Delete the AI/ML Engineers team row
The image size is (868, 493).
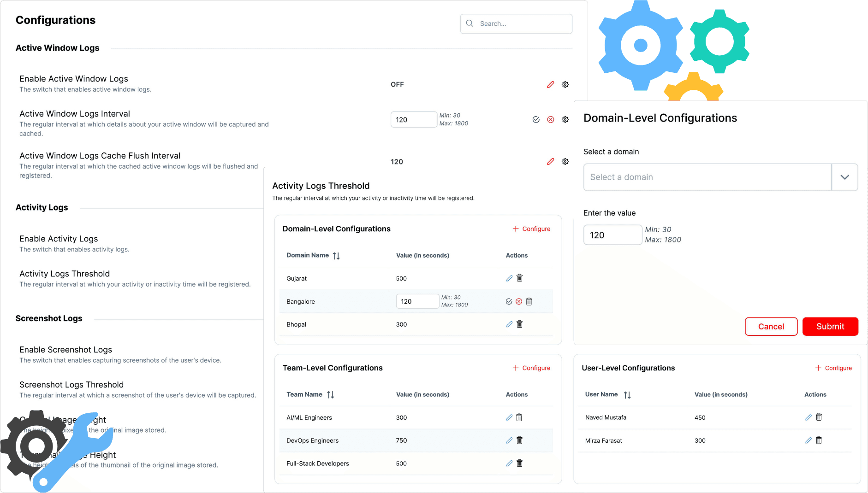519,417
